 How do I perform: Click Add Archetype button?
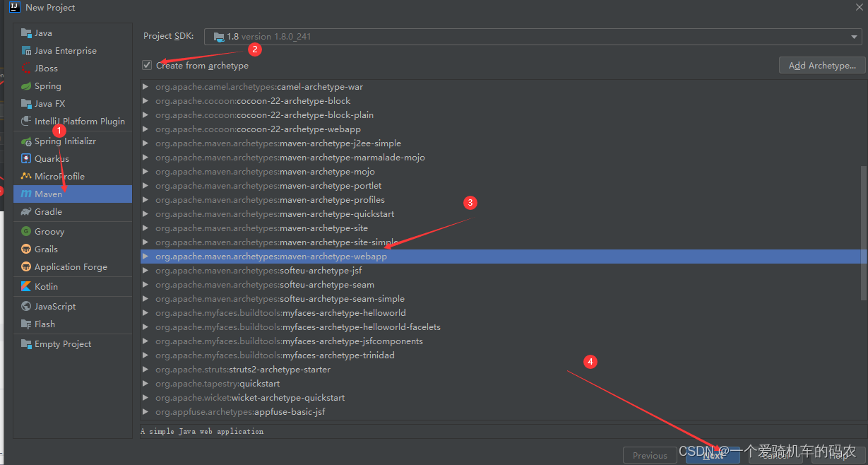pyautogui.click(x=822, y=65)
